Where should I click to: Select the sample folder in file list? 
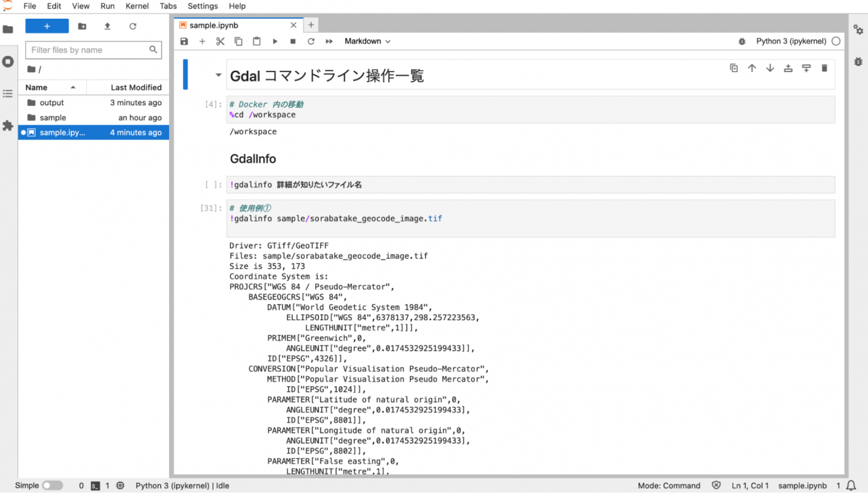point(93,117)
